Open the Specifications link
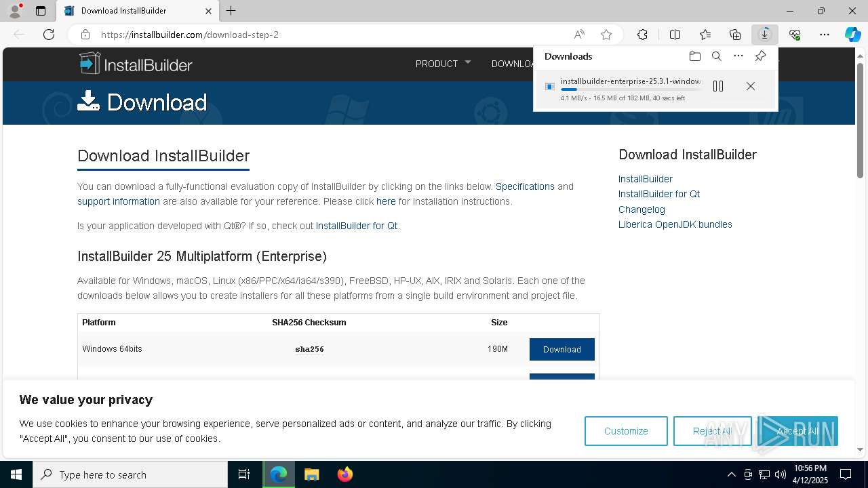The width and height of the screenshot is (868, 488). pos(525,186)
